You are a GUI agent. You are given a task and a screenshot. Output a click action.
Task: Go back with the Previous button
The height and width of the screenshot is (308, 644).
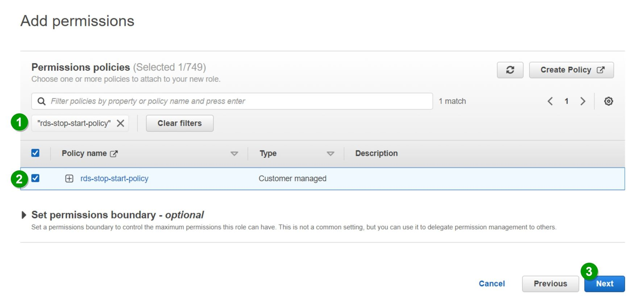pyautogui.click(x=550, y=284)
